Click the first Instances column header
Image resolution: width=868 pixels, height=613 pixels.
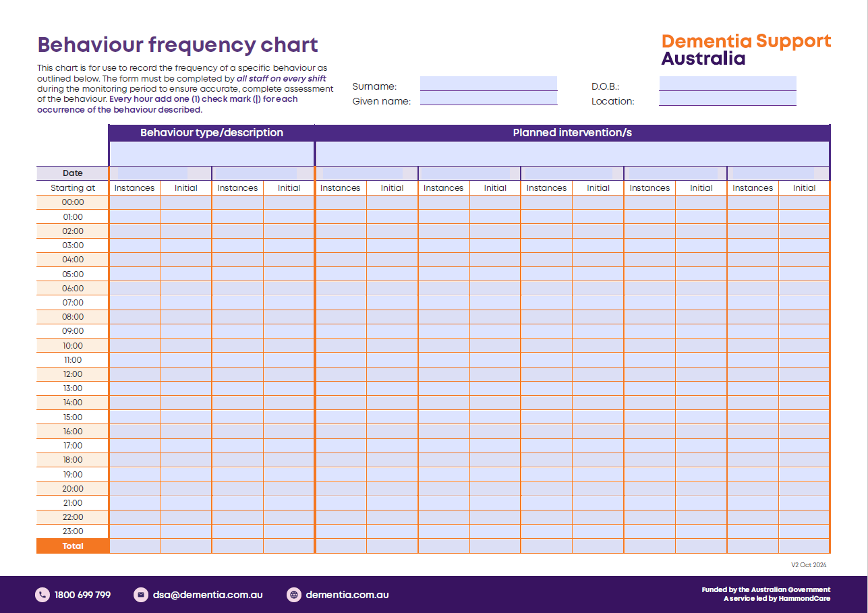[134, 187]
